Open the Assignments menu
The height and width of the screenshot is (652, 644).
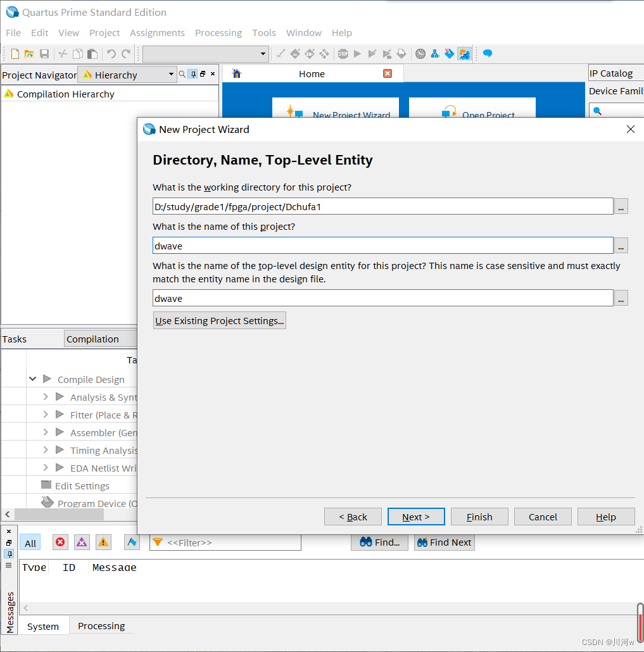[157, 33]
